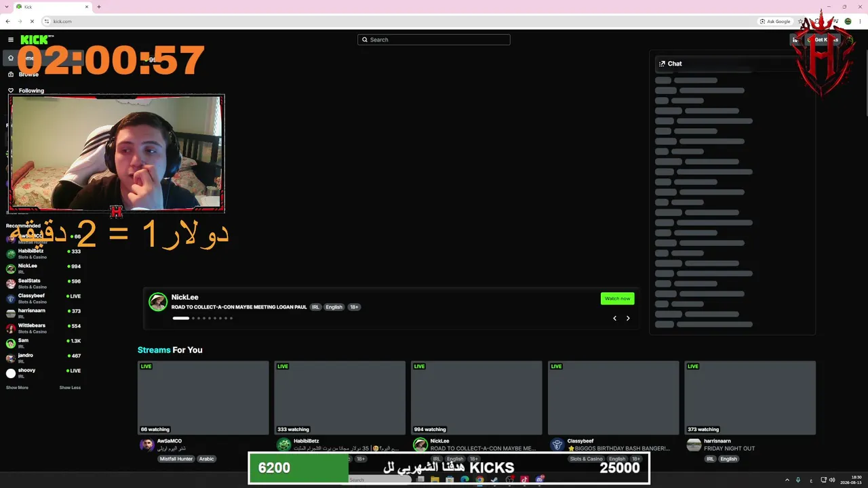
Task: Select the IRL tag on featured banner
Action: [315, 307]
